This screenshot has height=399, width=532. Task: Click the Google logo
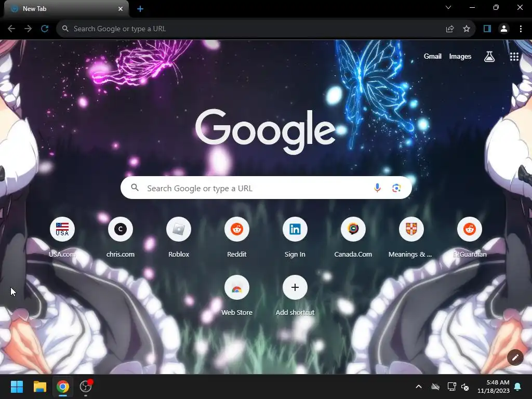265,131
